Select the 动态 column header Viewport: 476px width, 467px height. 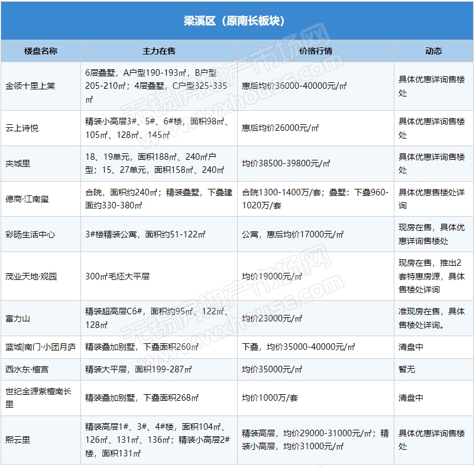[433, 51]
